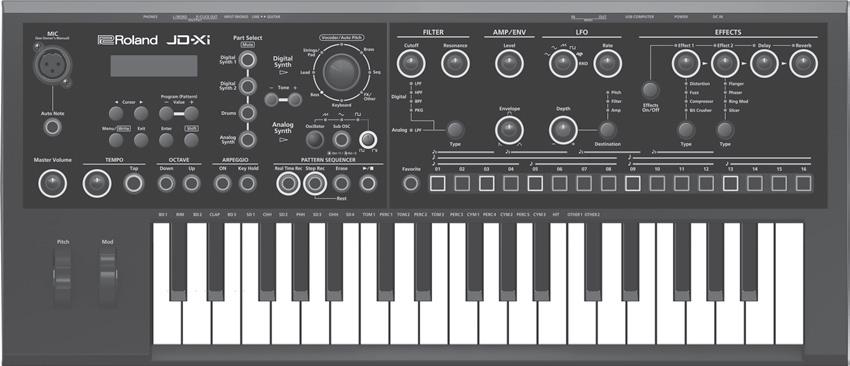This screenshot has width=850, height=366.
Task: Toggle the Key Hold button
Action: pyautogui.click(x=248, y=183)
